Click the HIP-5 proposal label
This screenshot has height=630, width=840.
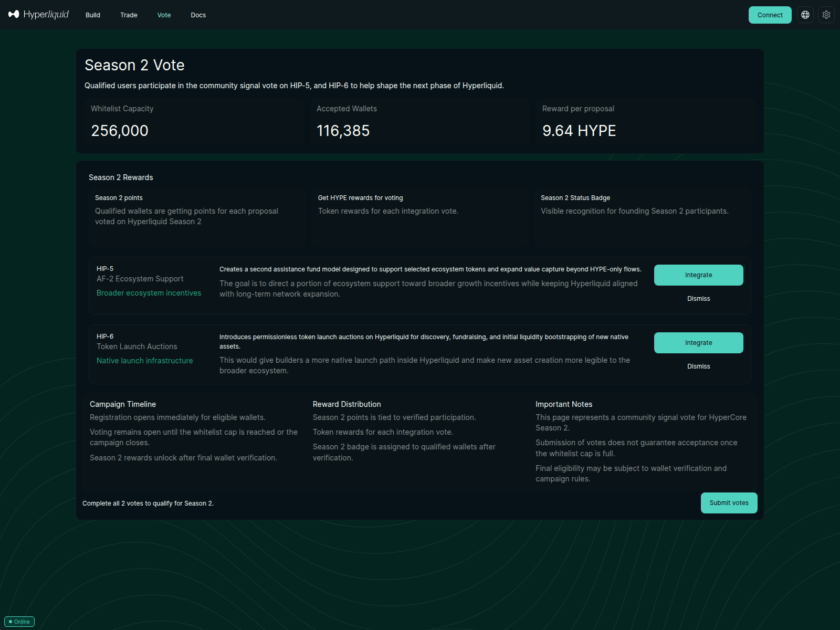click(105, 269)
